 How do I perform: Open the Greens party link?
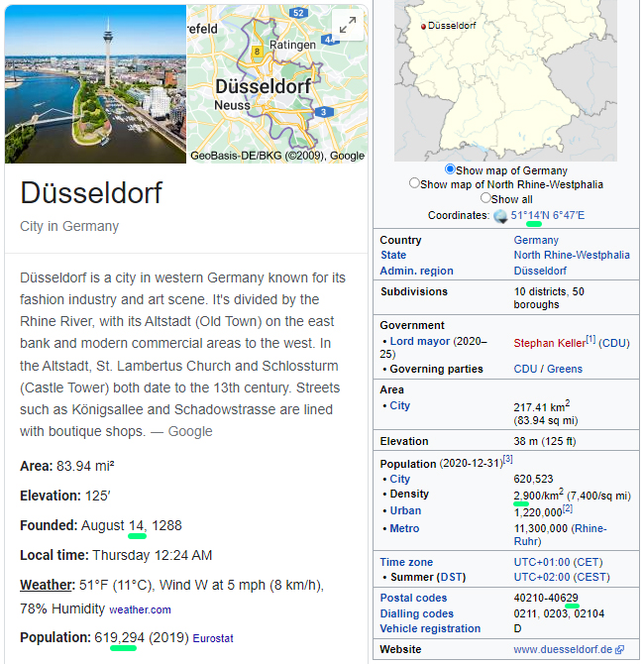565,369
